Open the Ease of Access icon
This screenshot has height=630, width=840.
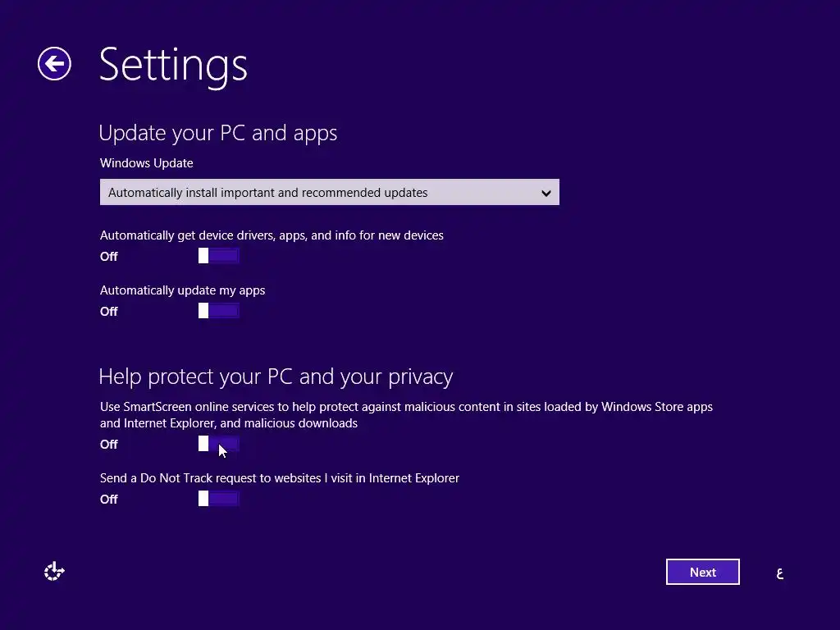pyautogui.click(x=54, y=572)
